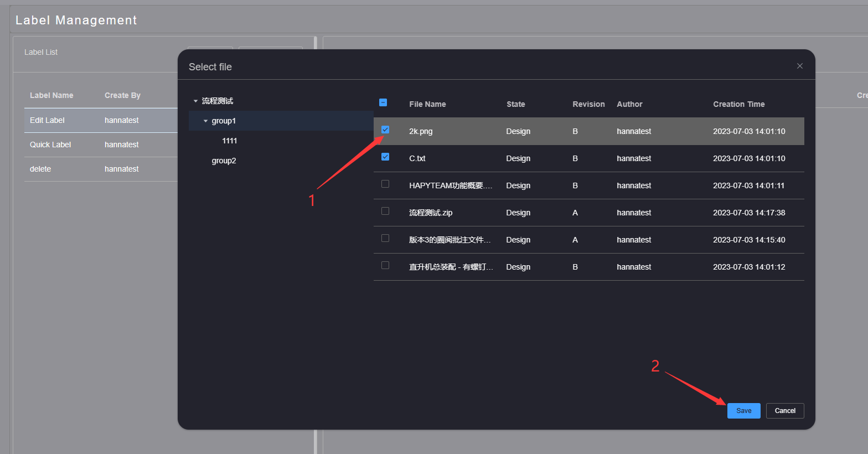Select the group1 folder label
Viewport: 868px width, 454px height.
point(224,121)
